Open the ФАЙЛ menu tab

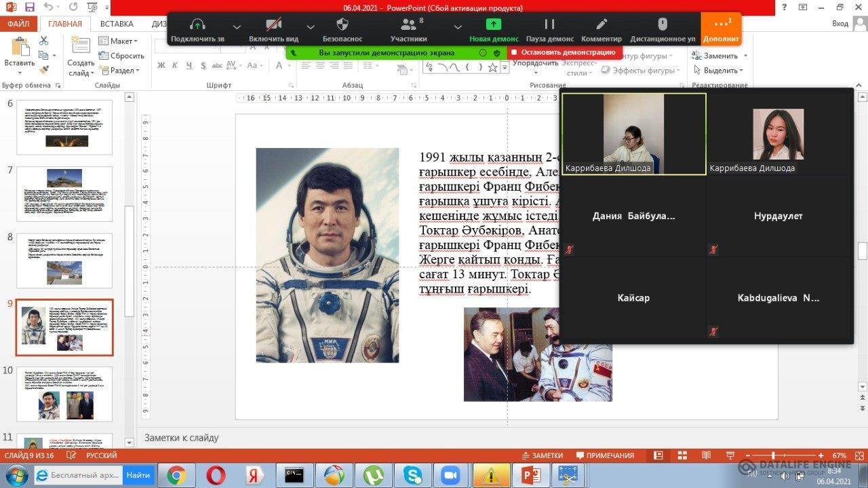18,24
